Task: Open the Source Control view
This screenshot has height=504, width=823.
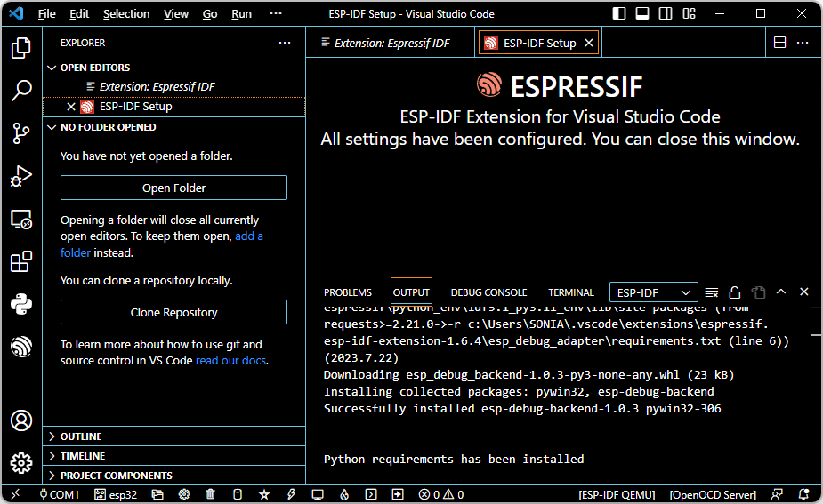Action: [x=21, y=133]
